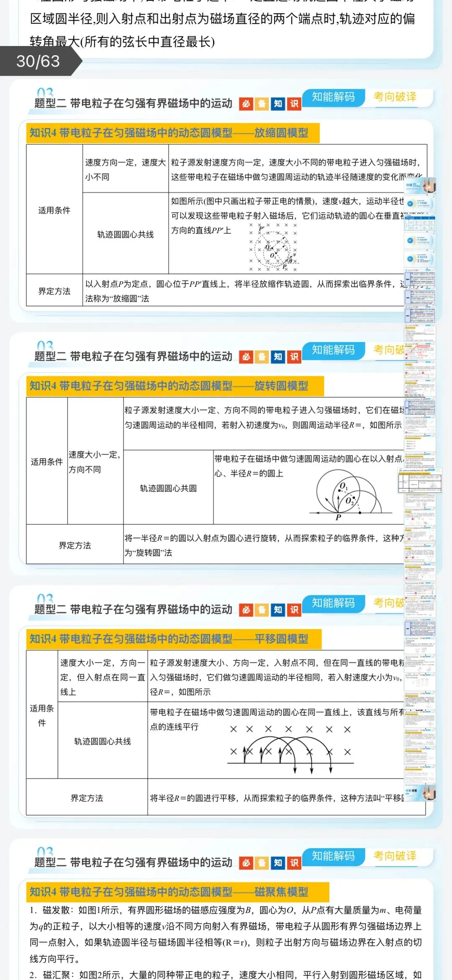Tap the red 识 badge on the 平移圆模型 slide

294,610
